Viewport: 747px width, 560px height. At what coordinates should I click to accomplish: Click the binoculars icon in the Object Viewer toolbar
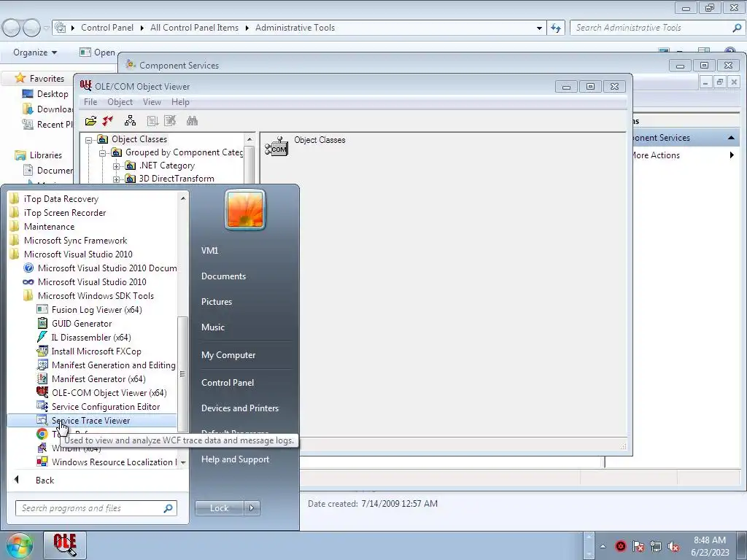click(x=192, y=121)
